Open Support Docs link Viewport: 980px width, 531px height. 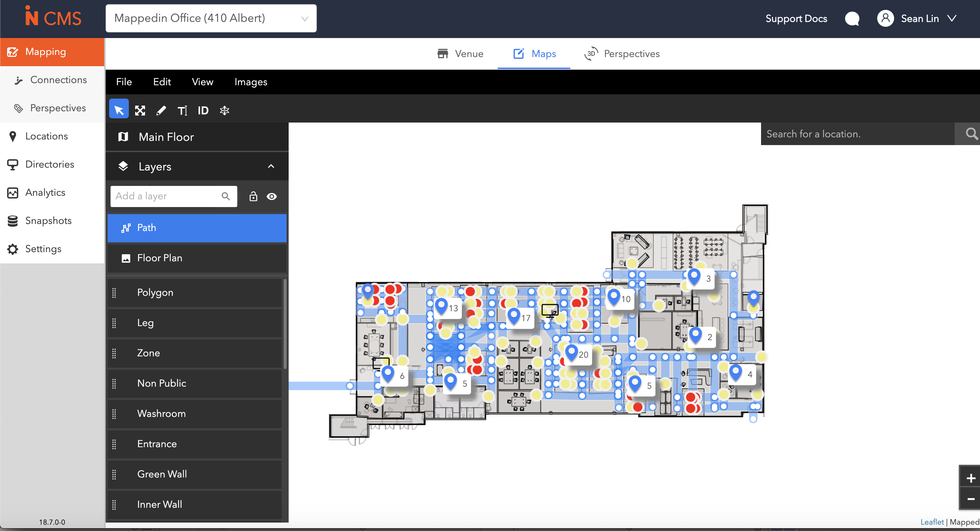(x=796, y=18)
